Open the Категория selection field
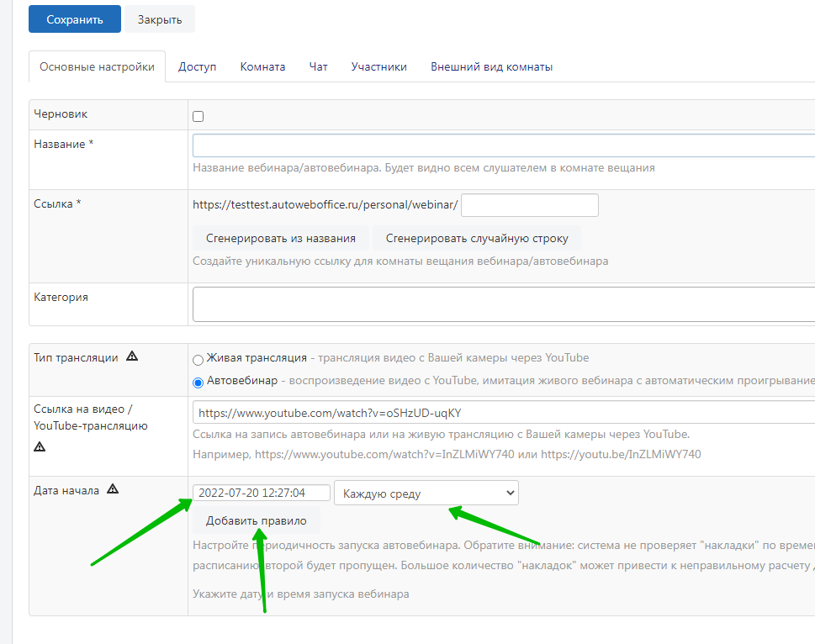 pos(503,304)
